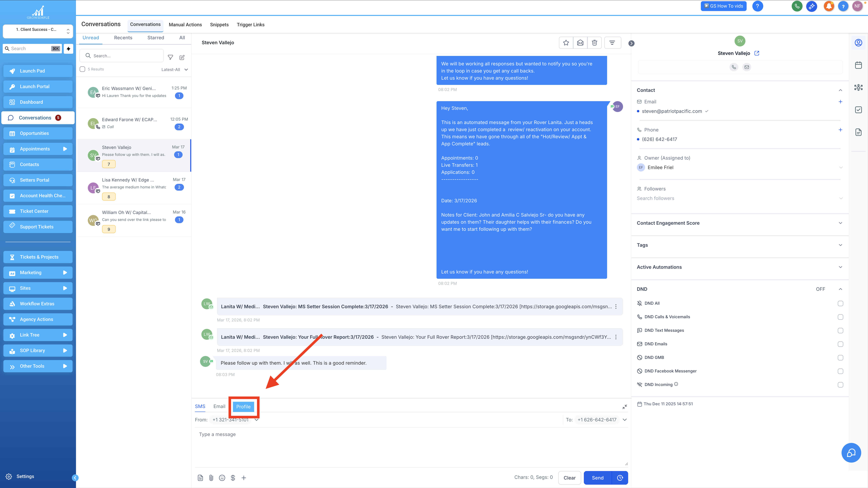Image resolution: width=868 pixels, height=488 pixels.
Task: Click the filter funnel icon in conversation list
Action: pyautogui.click(x=171, y=58)
